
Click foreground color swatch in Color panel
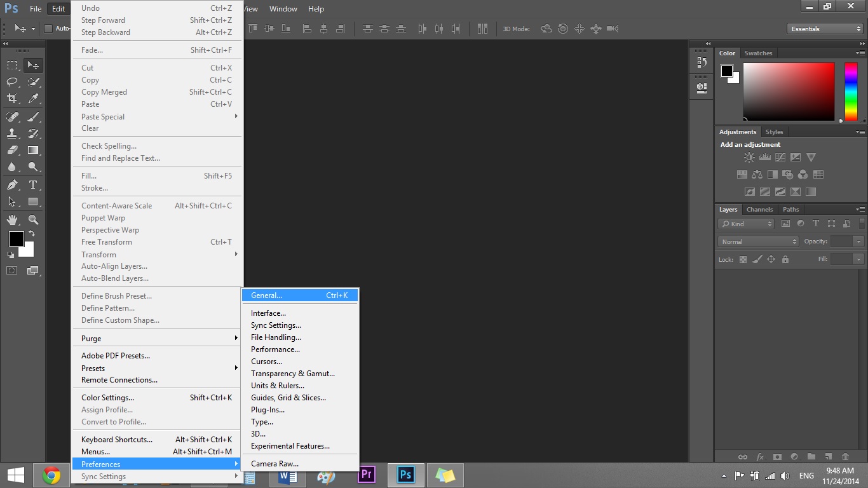pos(727,71)
